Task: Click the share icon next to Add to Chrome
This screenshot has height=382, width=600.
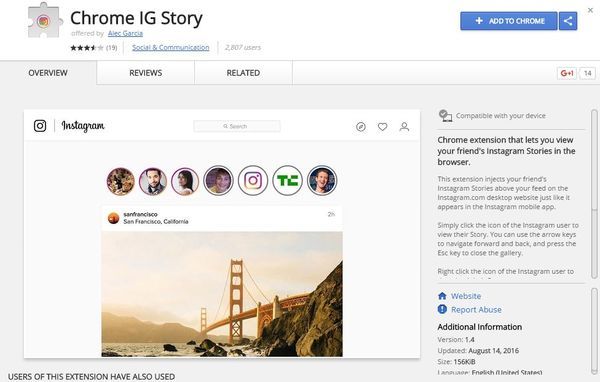Action: coord(568,21)
